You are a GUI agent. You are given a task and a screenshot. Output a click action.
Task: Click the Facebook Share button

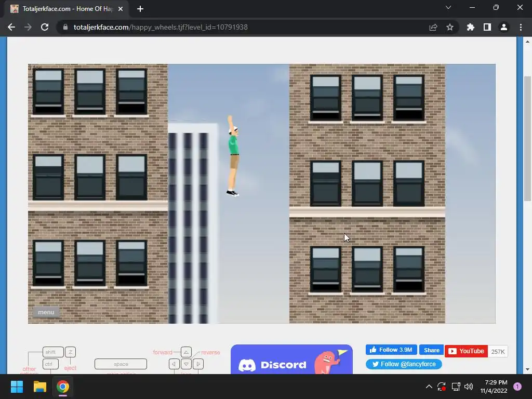point(432,350)
